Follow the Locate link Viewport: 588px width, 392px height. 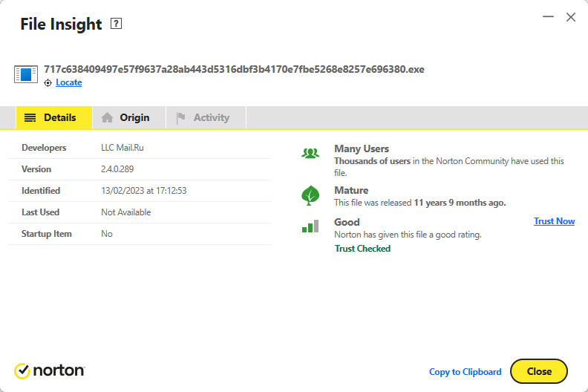[x=68, y=82]
